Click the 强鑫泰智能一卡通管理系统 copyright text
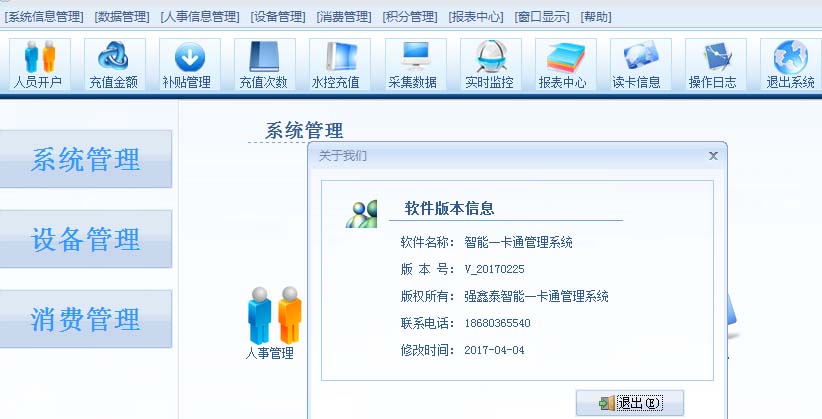822x419 pixels. click(536, 296)
